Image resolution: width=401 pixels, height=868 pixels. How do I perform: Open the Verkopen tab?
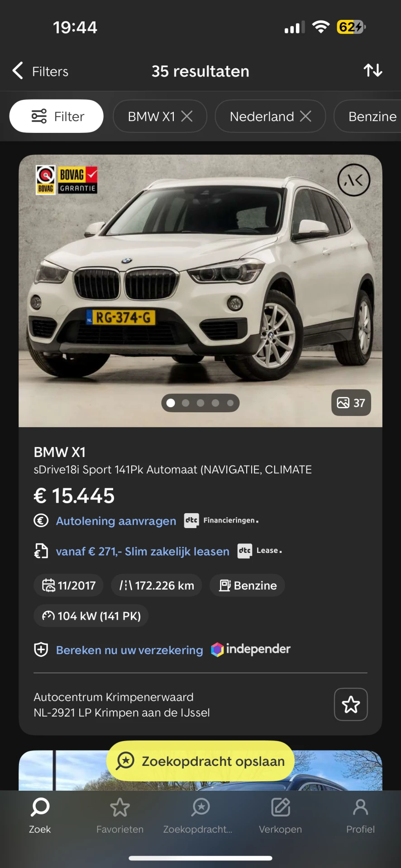pos(280,816)
